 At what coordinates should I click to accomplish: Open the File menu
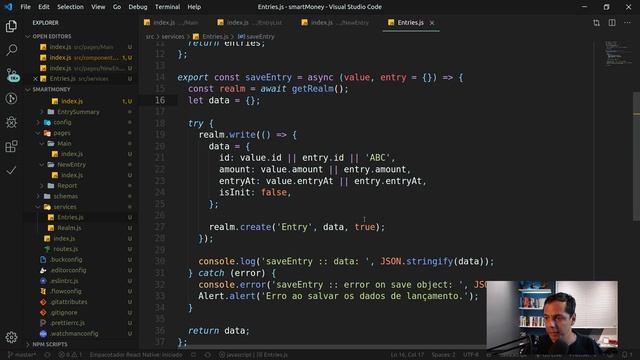click(x=25, y=7)
